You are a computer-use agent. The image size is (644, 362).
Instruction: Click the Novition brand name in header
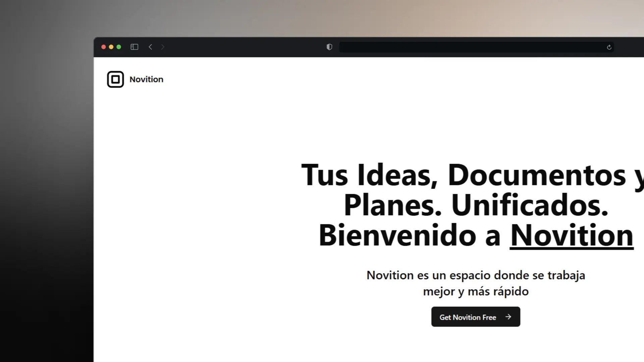tap(146, 79)
